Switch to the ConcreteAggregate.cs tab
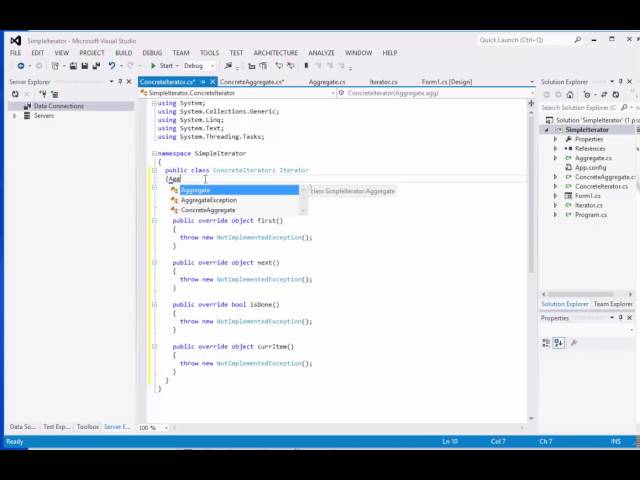This screenshot has width=640, height=480. pyautogui.click(x=252, y=82)
